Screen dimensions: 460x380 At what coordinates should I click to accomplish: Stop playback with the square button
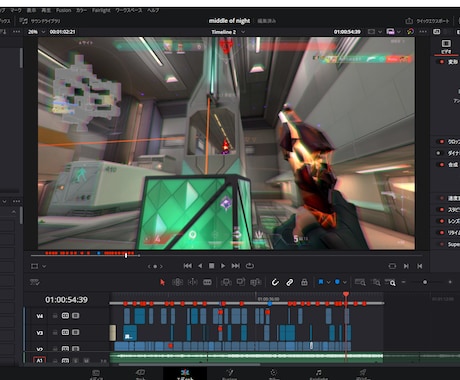pyautogui.click(x=211, y=266)
